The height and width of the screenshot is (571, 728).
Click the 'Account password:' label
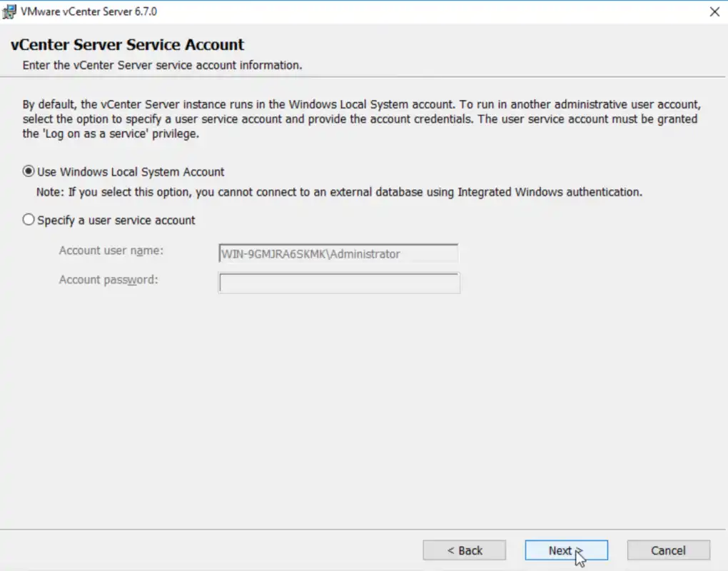pyautogui.click(x=108, y=280)
